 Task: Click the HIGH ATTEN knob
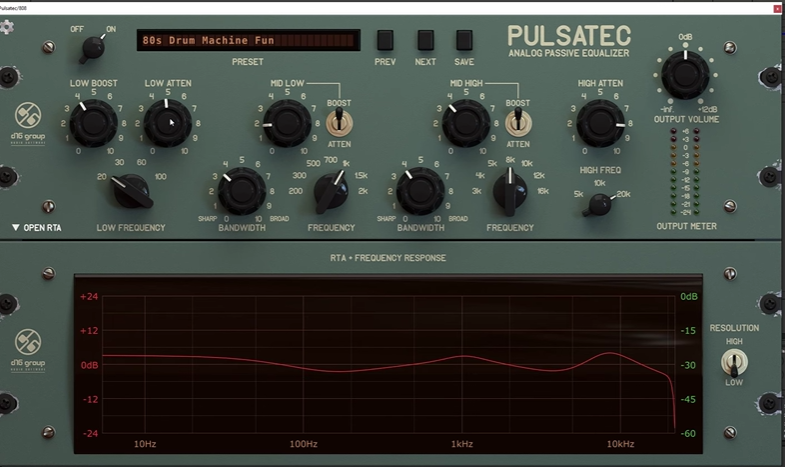(x=600, y=123)
